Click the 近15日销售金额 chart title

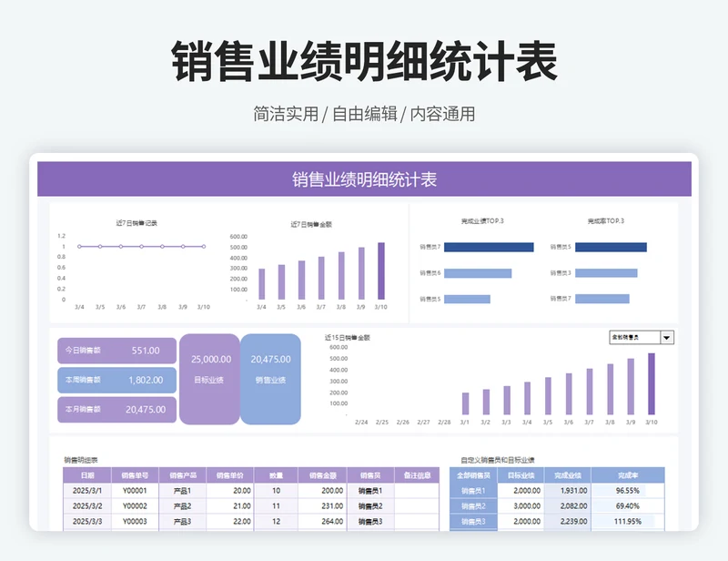tap(348, 338)
